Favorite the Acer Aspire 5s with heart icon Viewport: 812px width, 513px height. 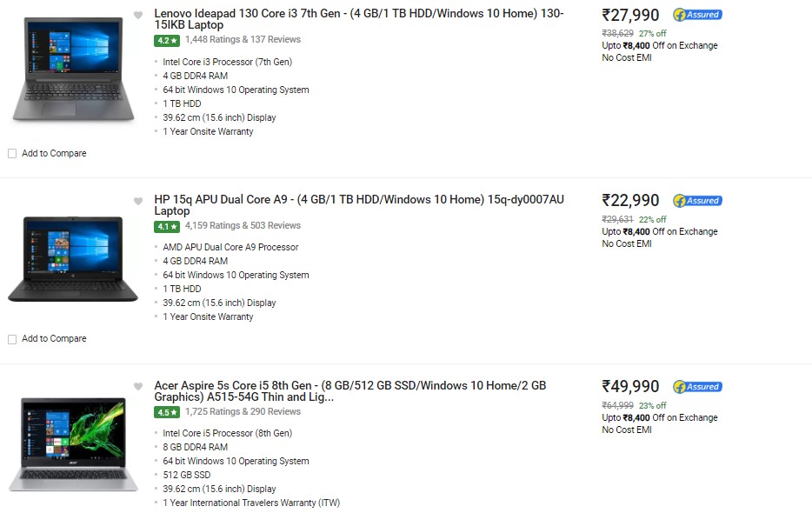pyautogui.click(x=137, y=387)
